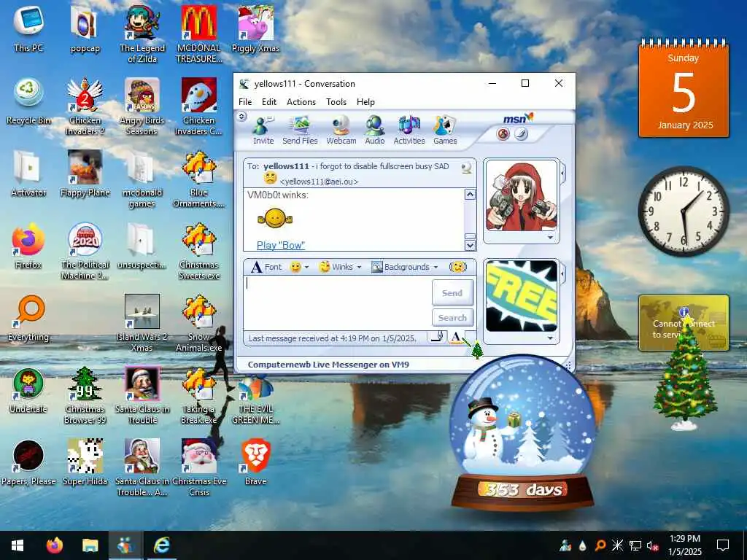Image resolution: width=747 pixels, height=560 pixels.
Task: Open the Edit menu
Action: (268, 102)
